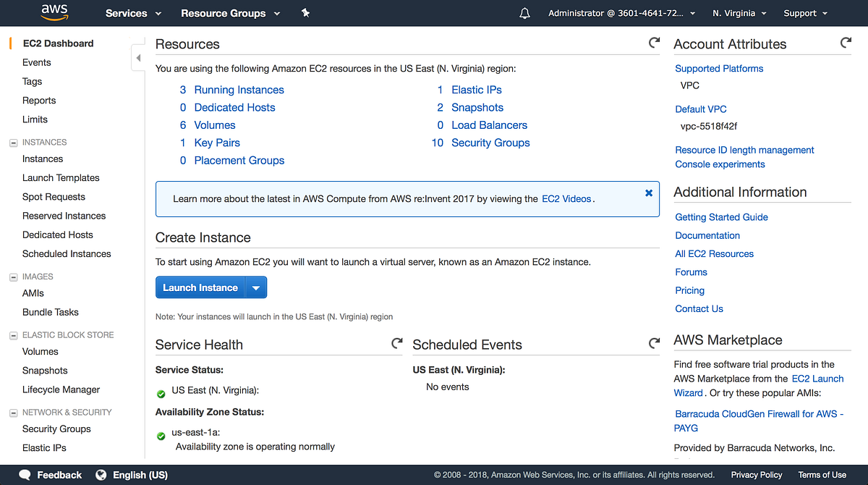Select Snapshots under Elastic Block Store
Screen dimensions: 868x485
(45, 370)
